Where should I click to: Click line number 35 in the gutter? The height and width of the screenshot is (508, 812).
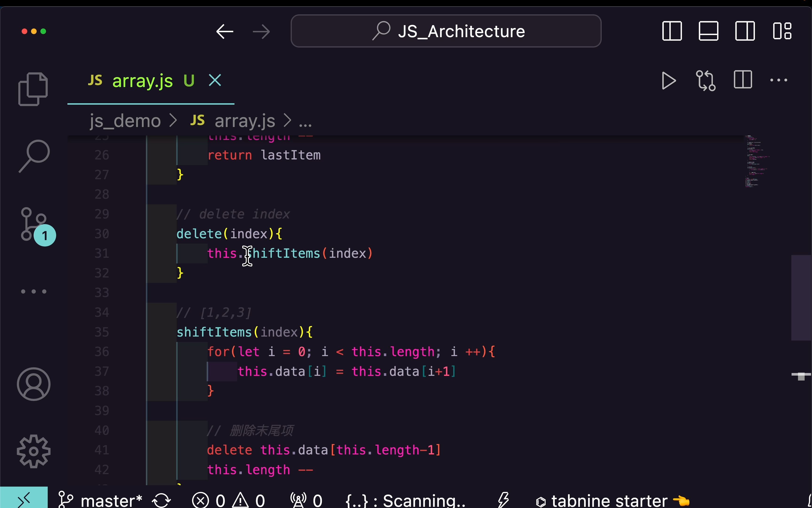(102, 332)
